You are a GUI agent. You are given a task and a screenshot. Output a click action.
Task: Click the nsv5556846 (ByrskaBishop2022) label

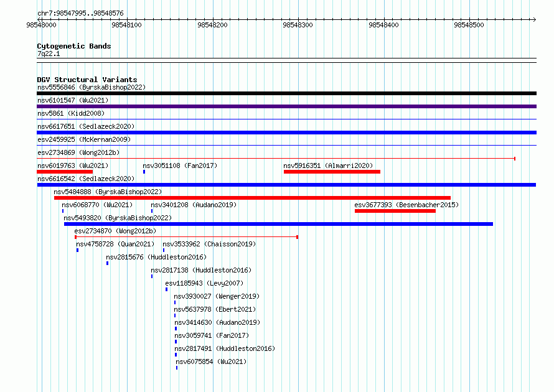tap(92, 87)
